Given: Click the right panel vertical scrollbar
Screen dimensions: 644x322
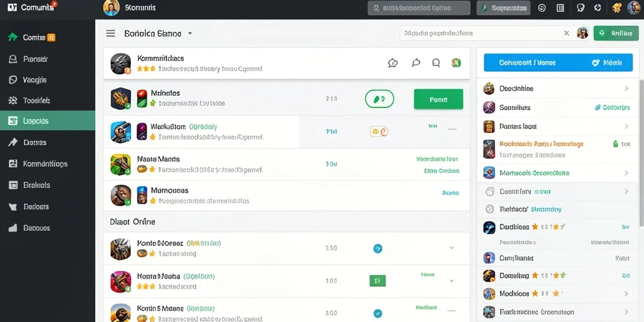Looking at the screenshot, I should 642,152.
